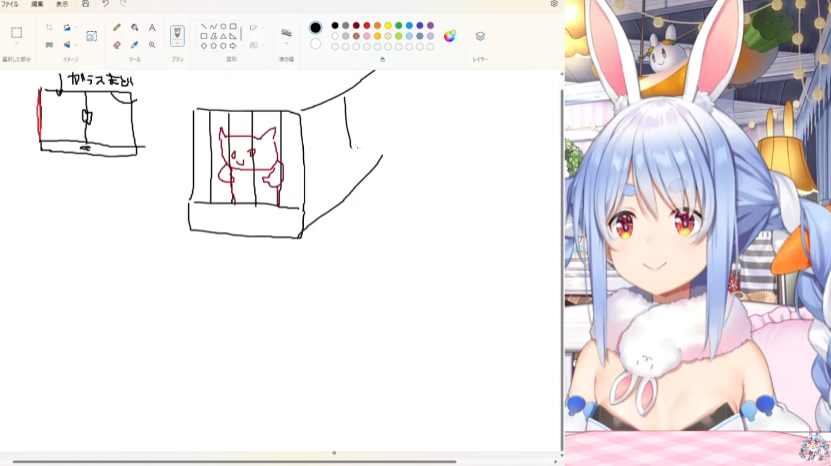The width and height of the screenshot is (831, 466).
Task: Choose the yellow palette swatch
Action: (x=388, y=25)
